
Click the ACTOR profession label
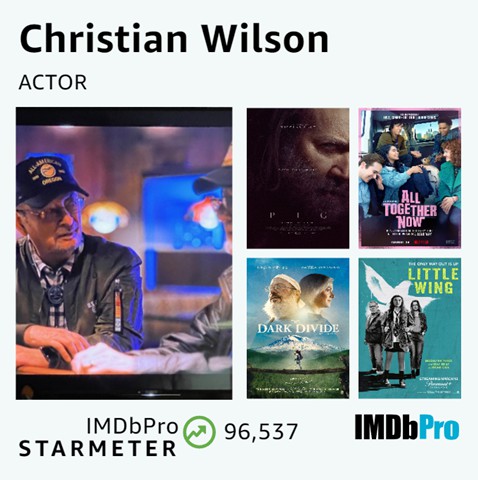coord(53,82)
